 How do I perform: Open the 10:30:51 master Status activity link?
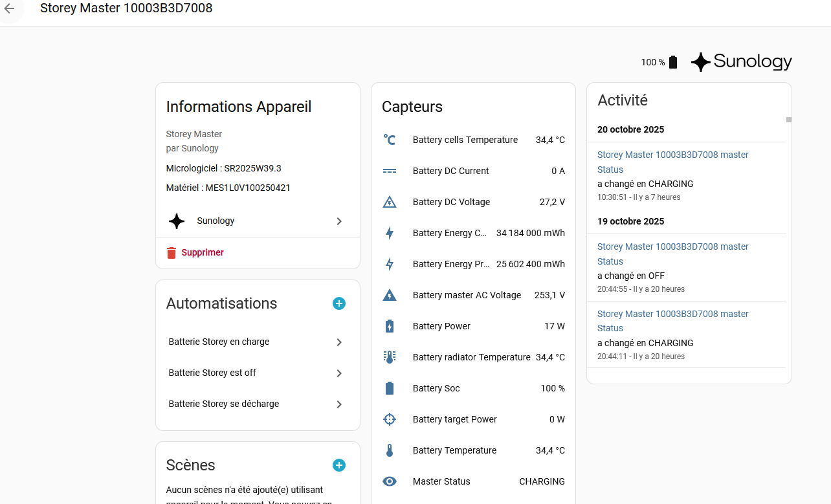coord(672,162)
